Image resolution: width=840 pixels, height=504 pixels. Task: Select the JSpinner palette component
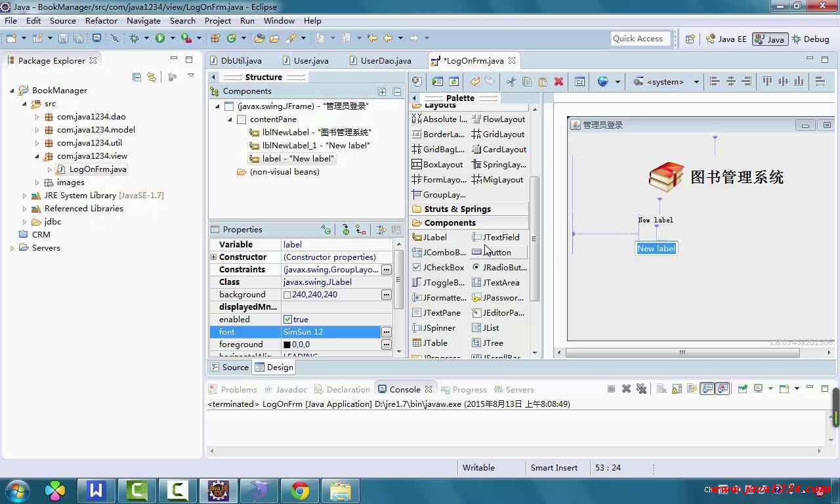tap(434, 327)
